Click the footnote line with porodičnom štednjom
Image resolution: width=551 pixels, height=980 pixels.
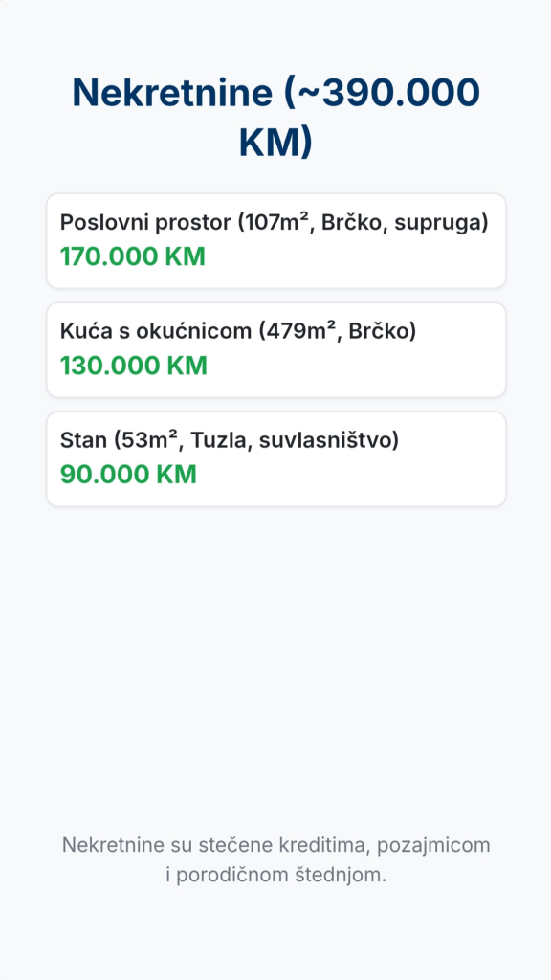275,875
